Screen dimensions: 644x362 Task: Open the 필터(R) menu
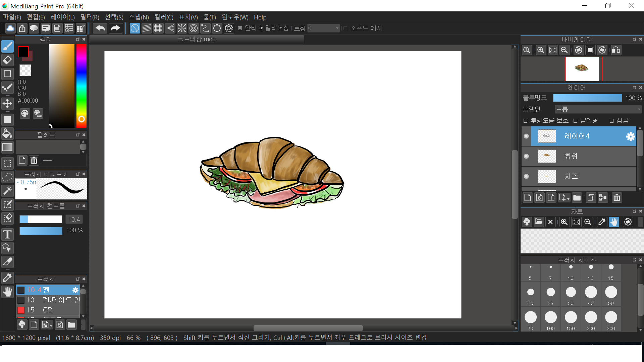click(90, 17)
